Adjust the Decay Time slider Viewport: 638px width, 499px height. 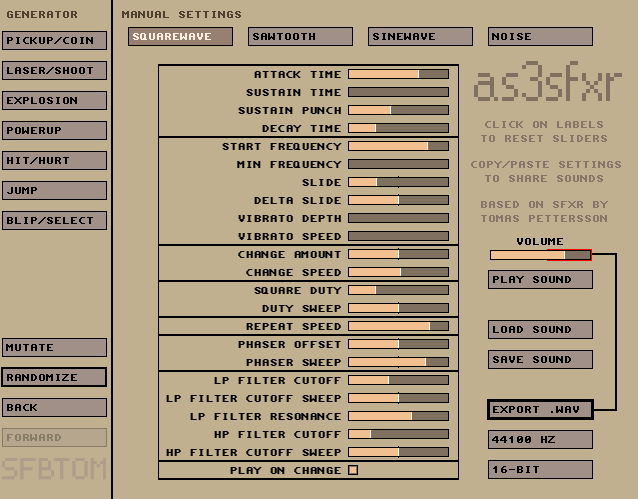[x=399, y=128]
